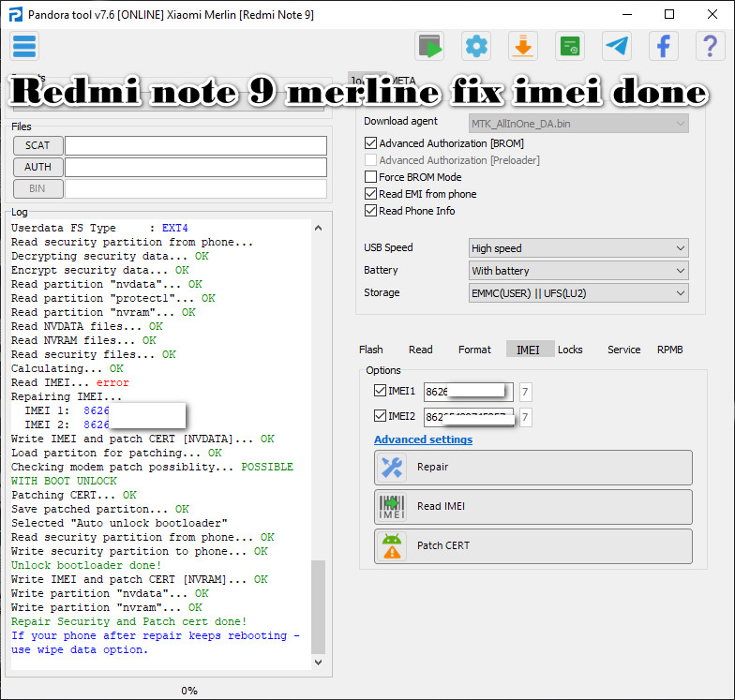Toggle Advanced Authorization [Preloader] checkbox

[371, 159]
